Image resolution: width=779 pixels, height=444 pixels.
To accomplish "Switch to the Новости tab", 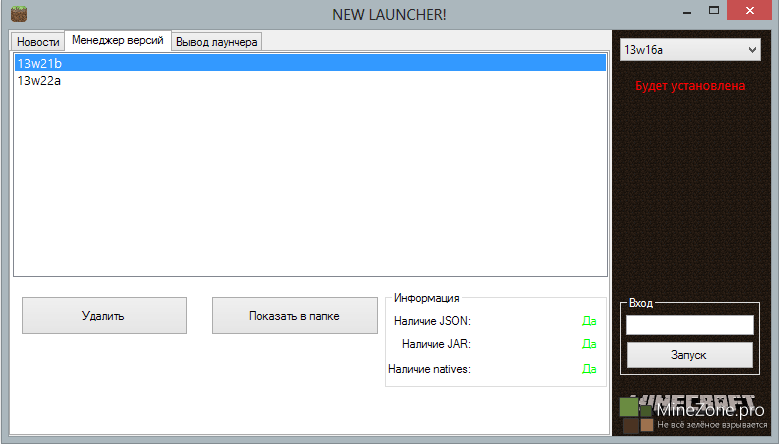I will [x=38, y=41].
